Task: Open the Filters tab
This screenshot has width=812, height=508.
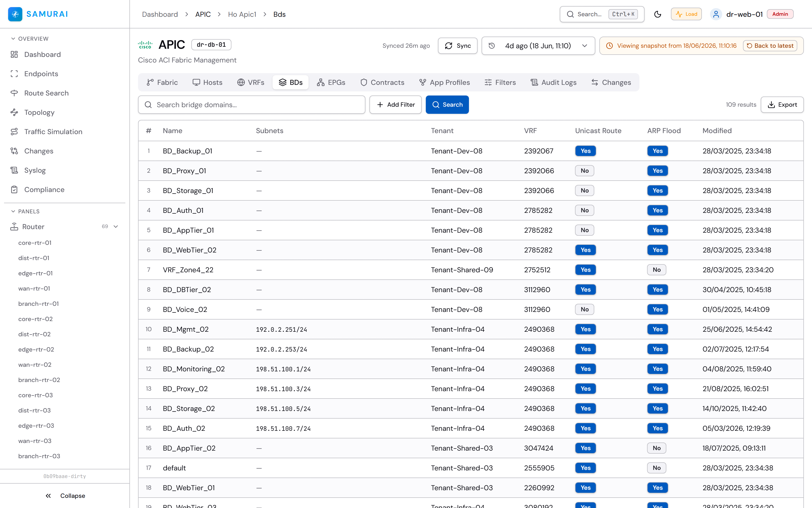Action: [x=500, y=82]
